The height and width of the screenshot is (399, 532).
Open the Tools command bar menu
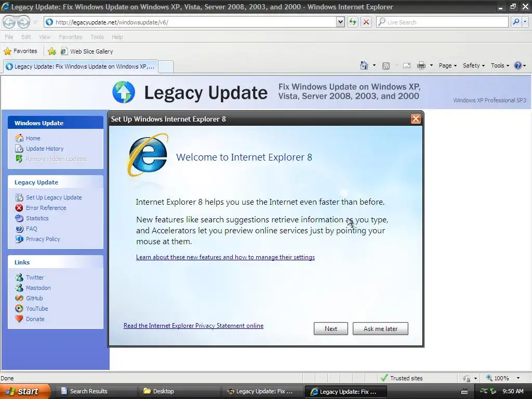500,65
